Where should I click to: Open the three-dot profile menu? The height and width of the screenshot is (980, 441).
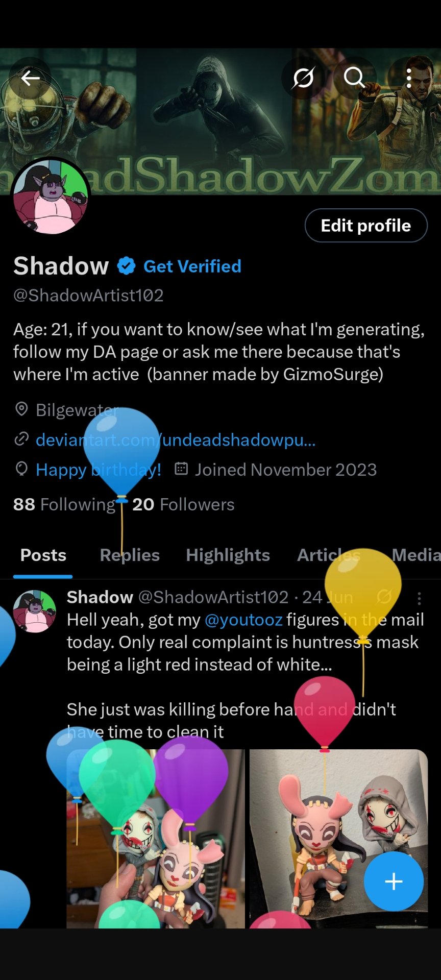click(x=409, y=78)
